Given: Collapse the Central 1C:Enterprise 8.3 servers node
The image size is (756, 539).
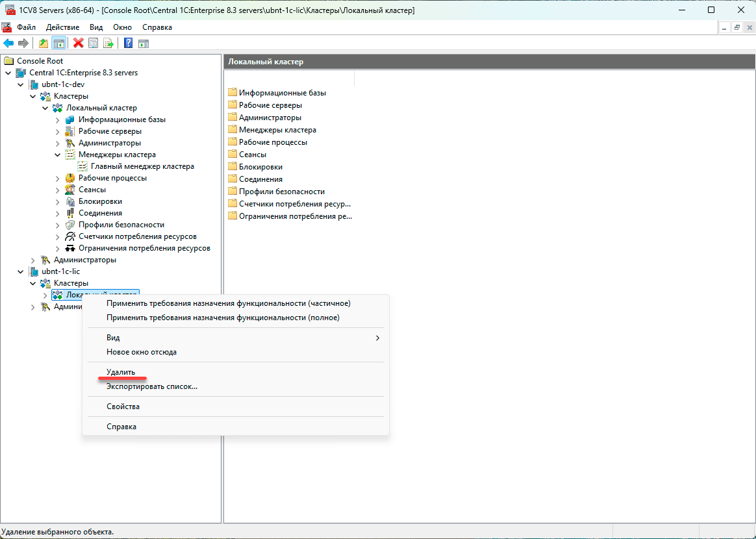Looking at the screenshot, I should click(x=8, y=73).
